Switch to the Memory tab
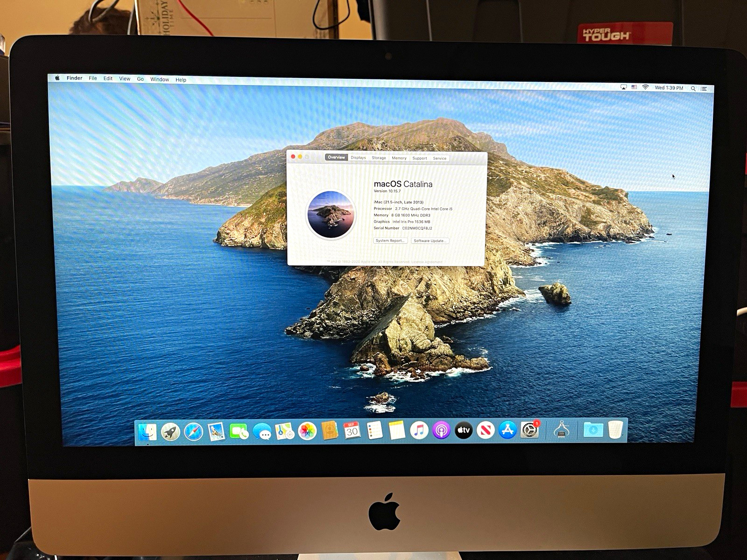This screenshot has height=560, width=747. (399, 158)
